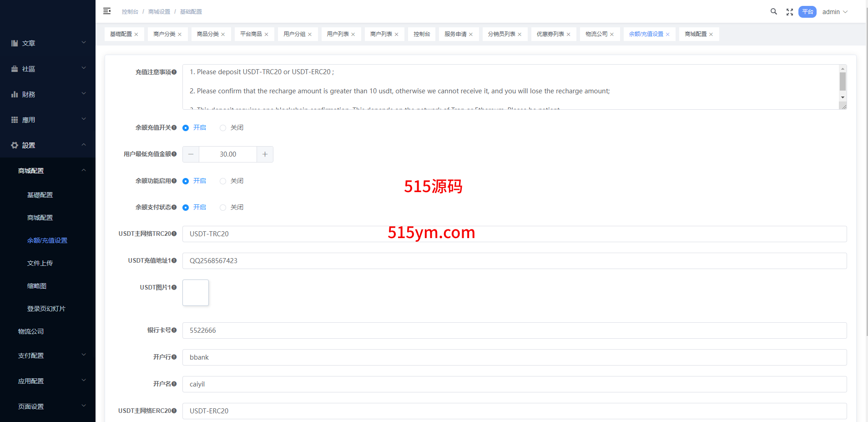868x422 pixels.
Task: Select 关闭 for 余额功能启用
Action: (x=223, y=181)
